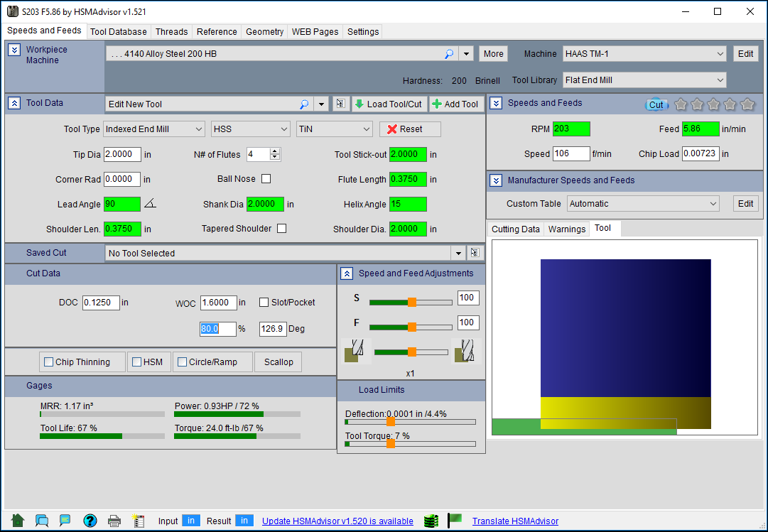Click the green stacked database icon
This screenshot has height=532, width=768.
[431, 521]
